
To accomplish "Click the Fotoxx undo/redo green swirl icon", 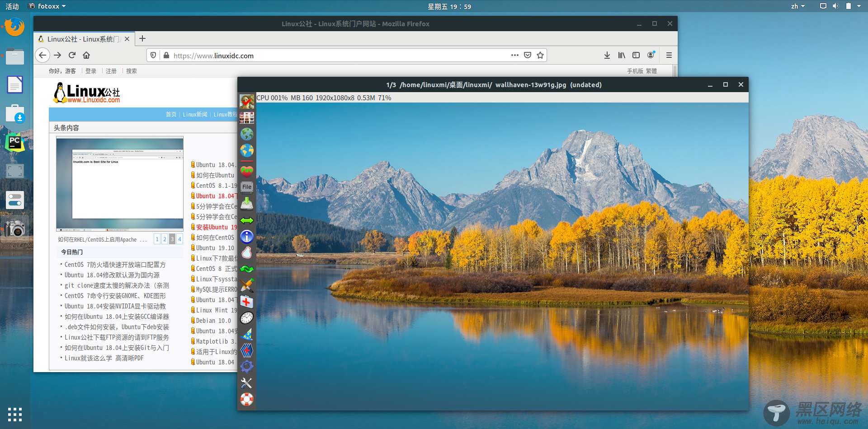I will 247,269.
